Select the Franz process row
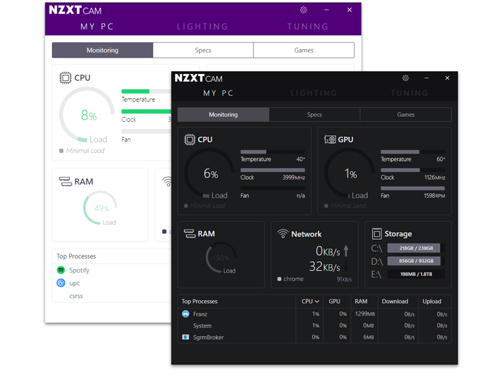500x370 pixels. (x=314, y=314)
